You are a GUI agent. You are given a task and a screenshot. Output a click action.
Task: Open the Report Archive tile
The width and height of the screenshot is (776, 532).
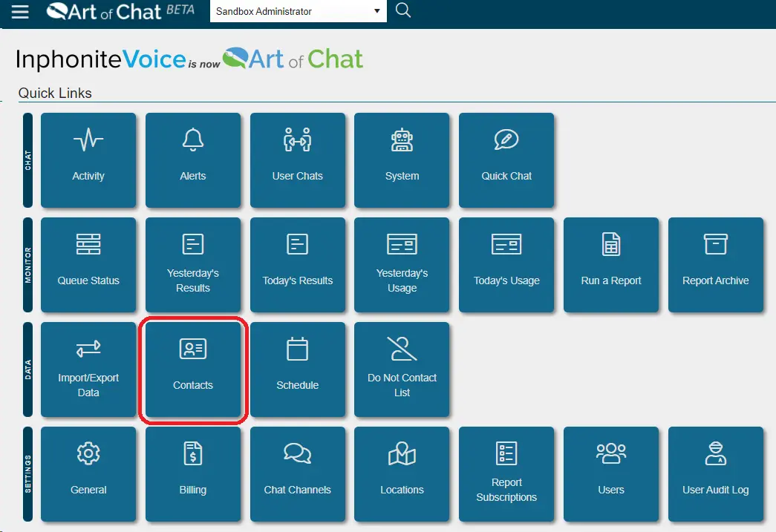tap(716, 265)
